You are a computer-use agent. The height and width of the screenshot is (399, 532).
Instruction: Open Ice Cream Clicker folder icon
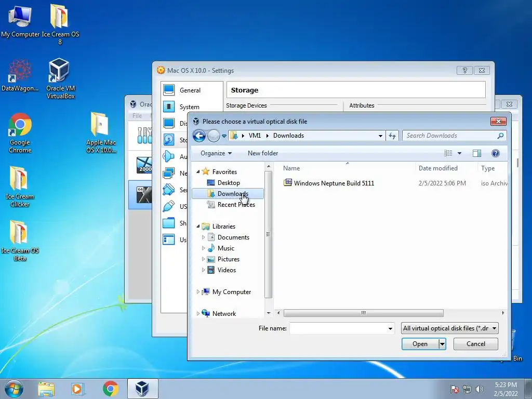20,187
